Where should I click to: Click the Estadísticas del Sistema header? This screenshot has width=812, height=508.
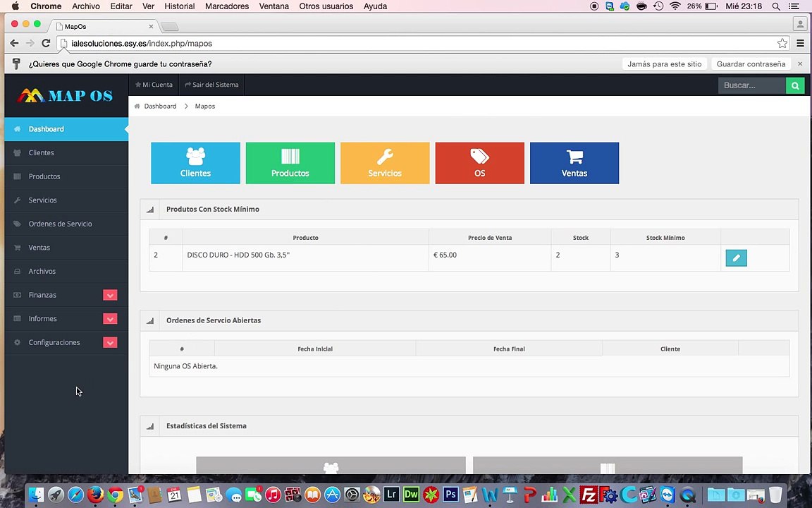point(206,426)
